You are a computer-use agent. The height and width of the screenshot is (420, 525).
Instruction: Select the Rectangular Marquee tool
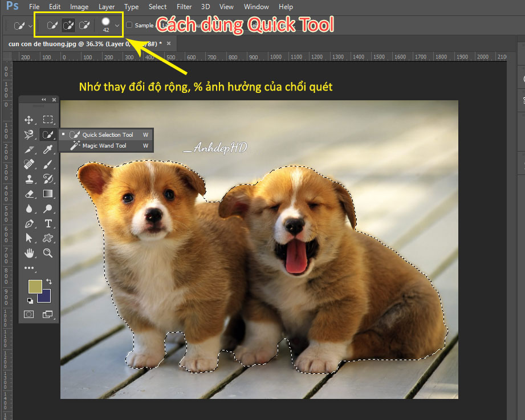click(x=48, y=120)
